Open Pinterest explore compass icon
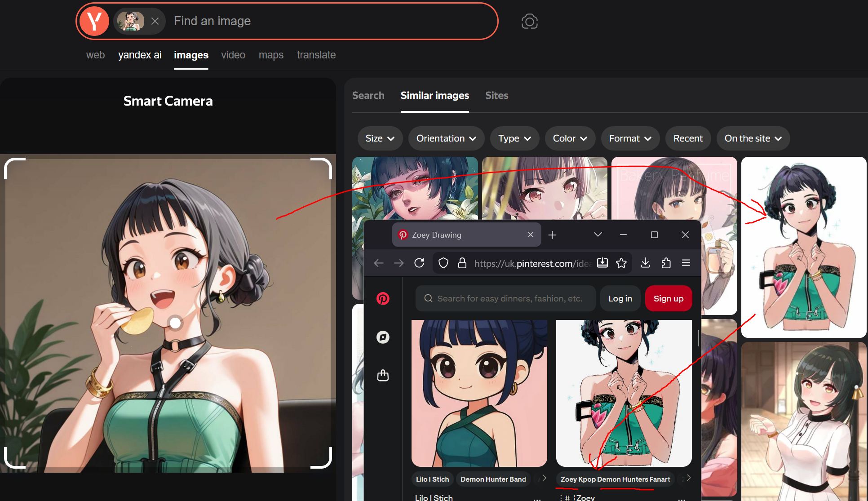This screenshot has width=868, height=501. [x=383, y=337]
